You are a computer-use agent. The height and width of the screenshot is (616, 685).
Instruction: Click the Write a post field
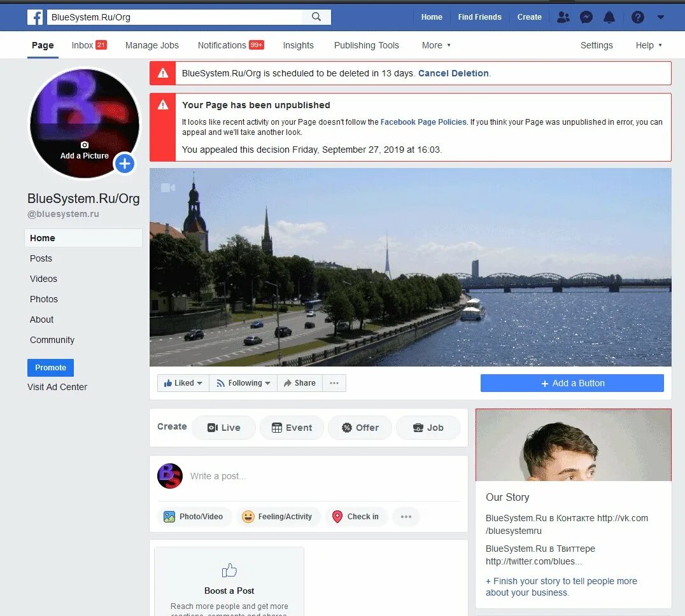point(323,476)
